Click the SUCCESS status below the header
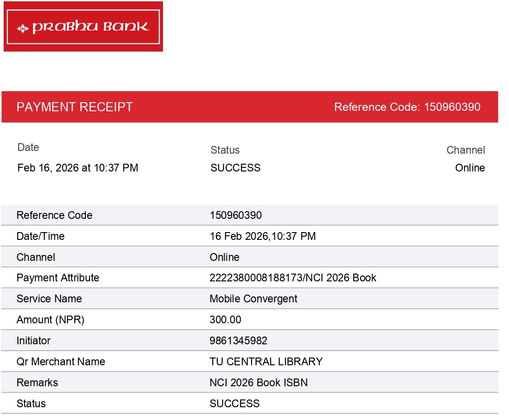 235,168
